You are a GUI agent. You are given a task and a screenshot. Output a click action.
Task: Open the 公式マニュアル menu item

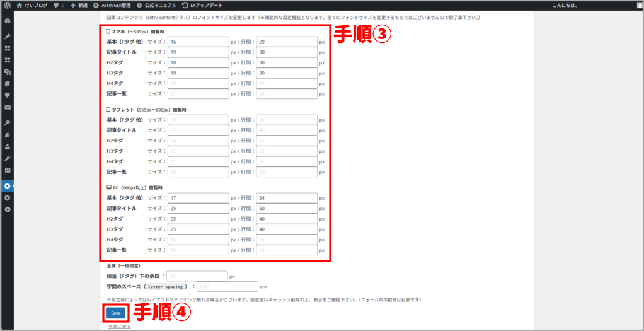[156, 5]
